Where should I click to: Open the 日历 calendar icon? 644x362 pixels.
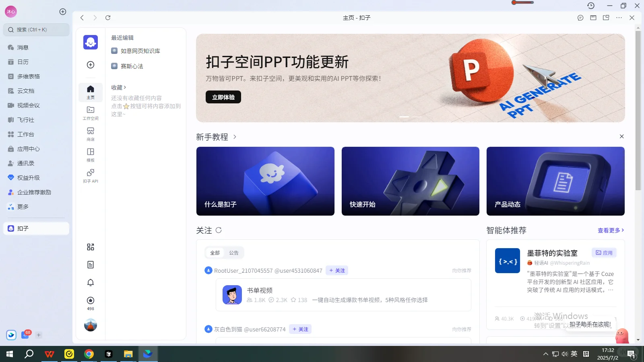coord(23,62)
